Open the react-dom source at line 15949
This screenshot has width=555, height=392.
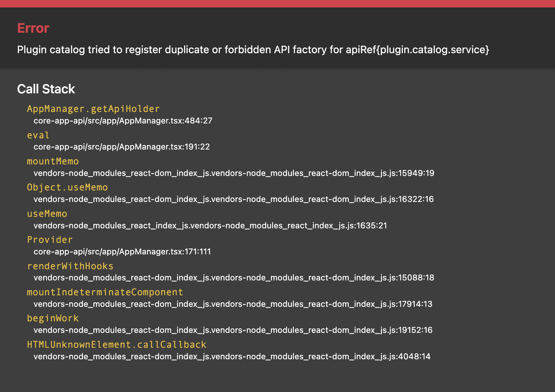234,173
